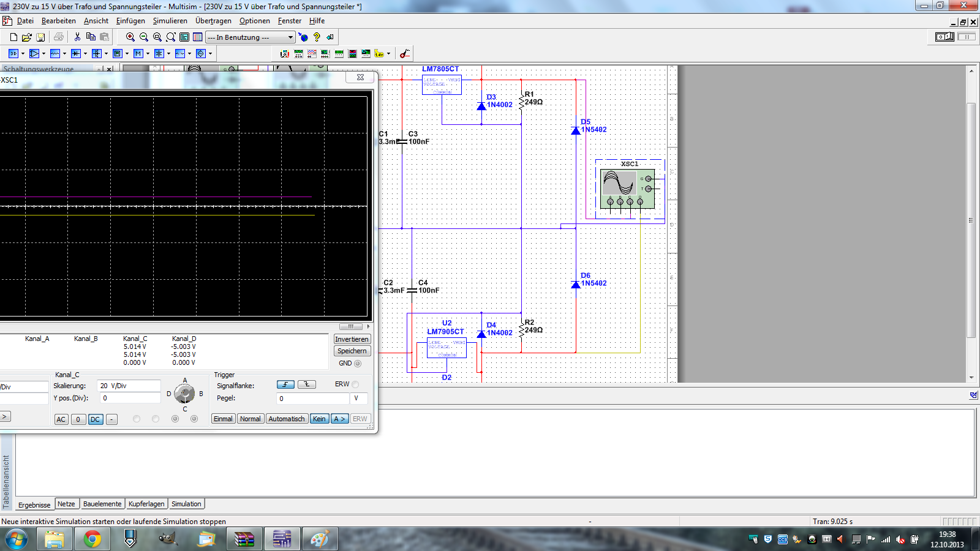Toggle the minus button for Kanal_C
Screen dimensions: 980x551
(111, 419)
